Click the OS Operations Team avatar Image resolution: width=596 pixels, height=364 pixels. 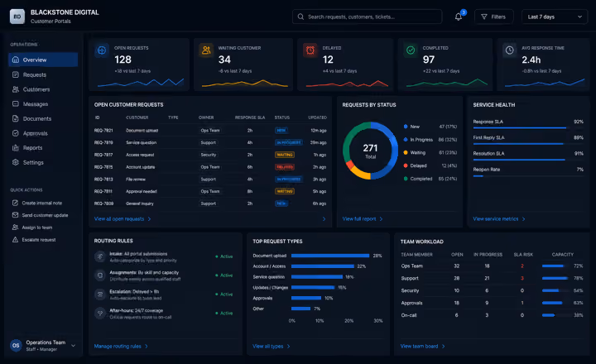(16, 345)
